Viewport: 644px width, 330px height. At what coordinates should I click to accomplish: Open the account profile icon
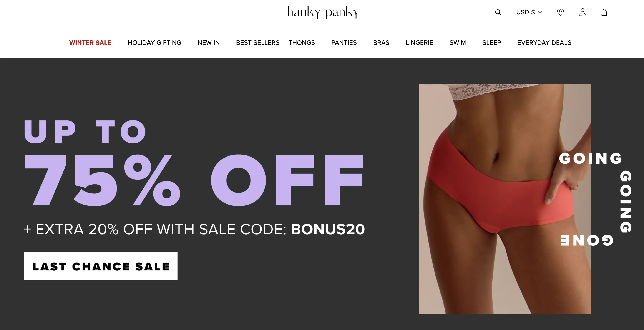tap(582, 12)
